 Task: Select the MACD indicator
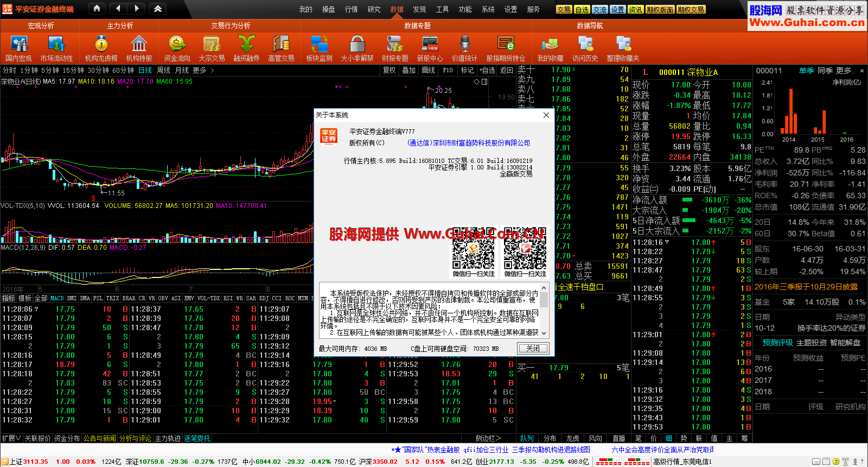(x=57, y=298)
